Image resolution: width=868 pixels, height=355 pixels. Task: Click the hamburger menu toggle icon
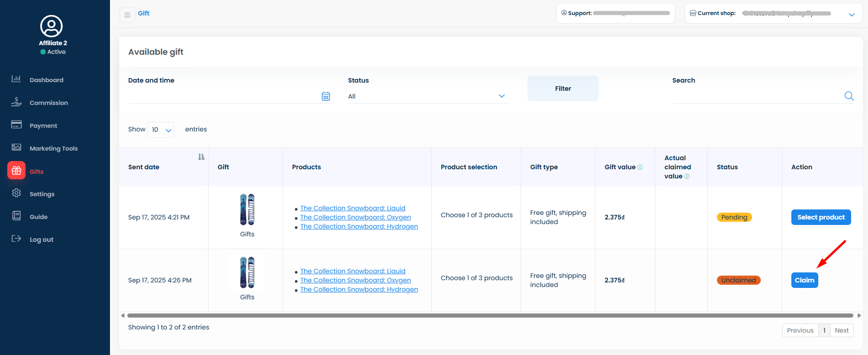click(127, 15)
